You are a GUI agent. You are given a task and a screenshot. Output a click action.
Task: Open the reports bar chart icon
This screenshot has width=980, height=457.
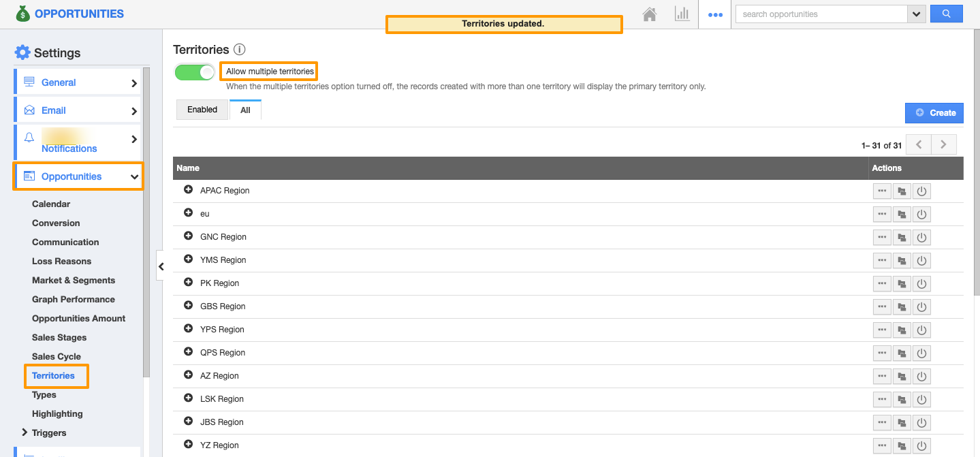pyautogui.click(x=682, y=14)
